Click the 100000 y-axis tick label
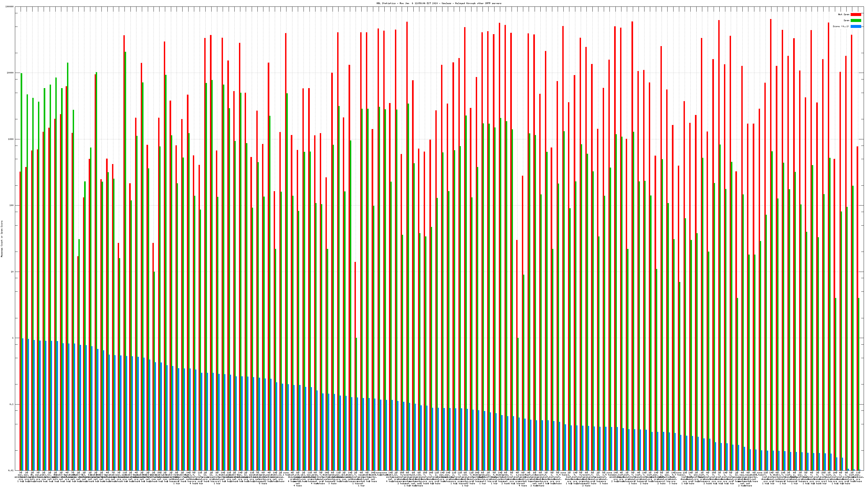The image size is (868, 488). [9, 7]
